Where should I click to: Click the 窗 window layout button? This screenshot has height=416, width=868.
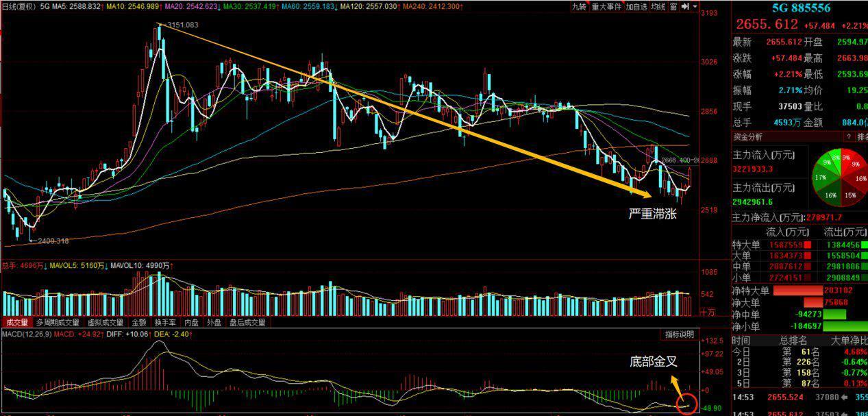pos(673,7)
